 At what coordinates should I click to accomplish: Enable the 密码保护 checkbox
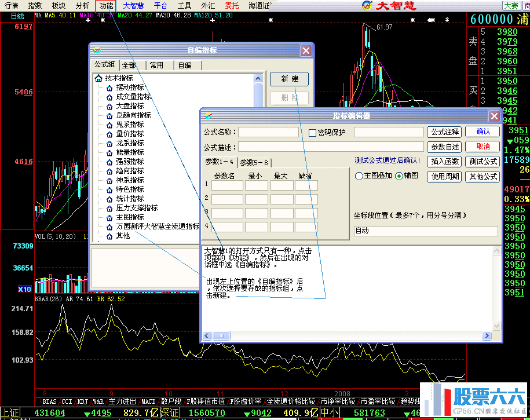point(313,132)
